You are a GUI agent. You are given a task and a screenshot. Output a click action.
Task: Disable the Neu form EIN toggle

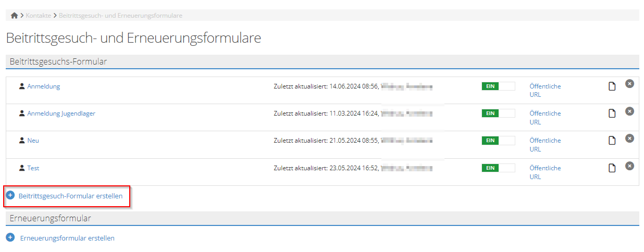498,141
